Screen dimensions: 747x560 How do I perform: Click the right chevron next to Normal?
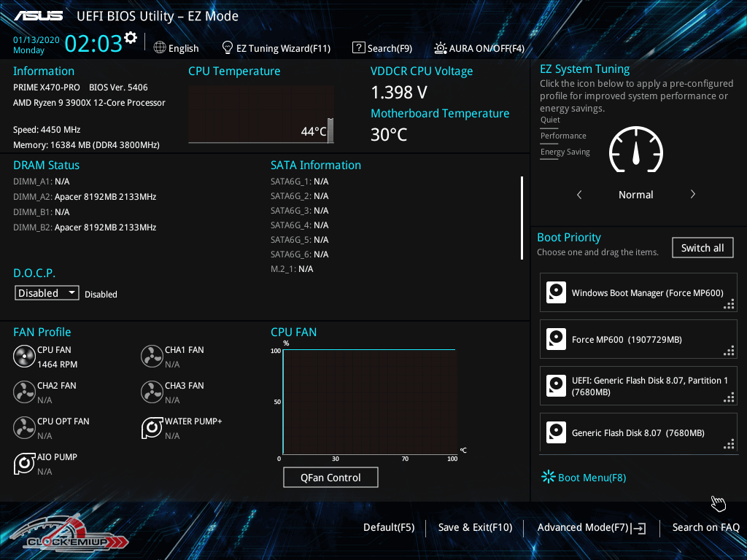692,195
